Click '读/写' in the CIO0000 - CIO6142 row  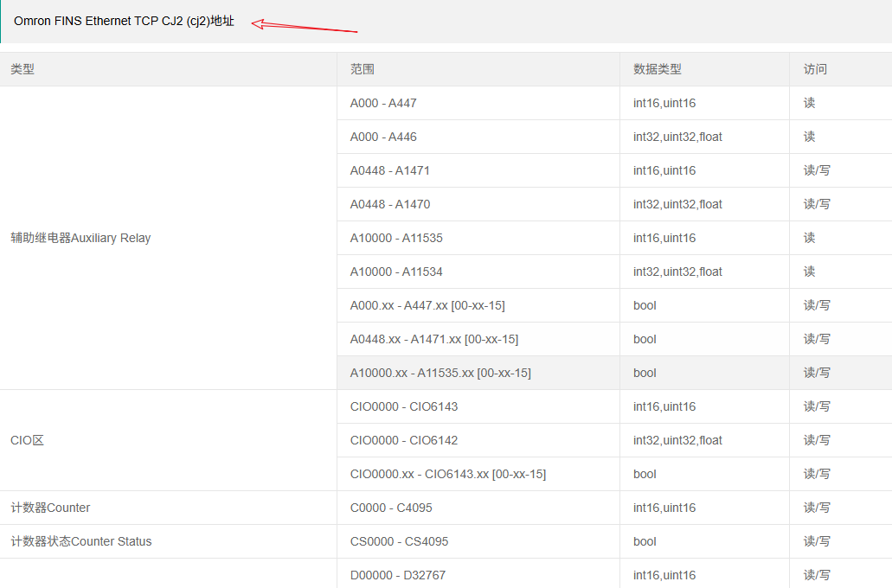coord(817,440)
